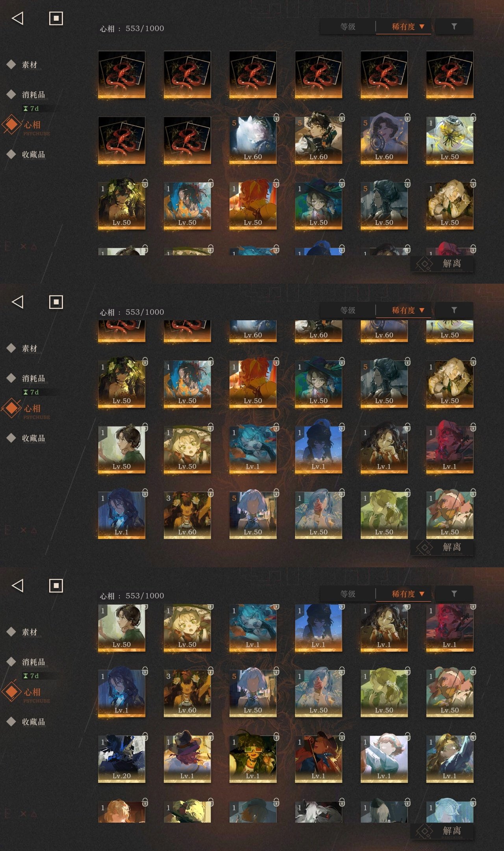Click the back arrow in the bottom screenshot
The image size is (504, 851).
pyautogui.click(x=18, y=585)
